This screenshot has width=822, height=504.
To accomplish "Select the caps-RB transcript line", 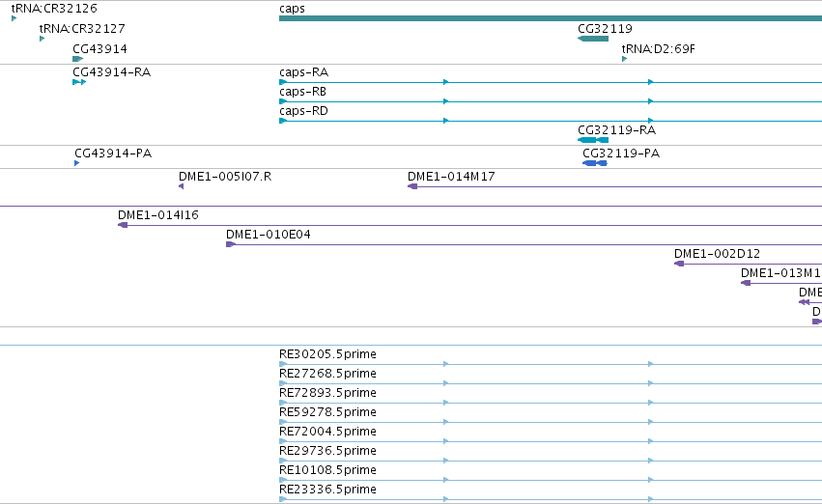I will click(x=551, y=101).
